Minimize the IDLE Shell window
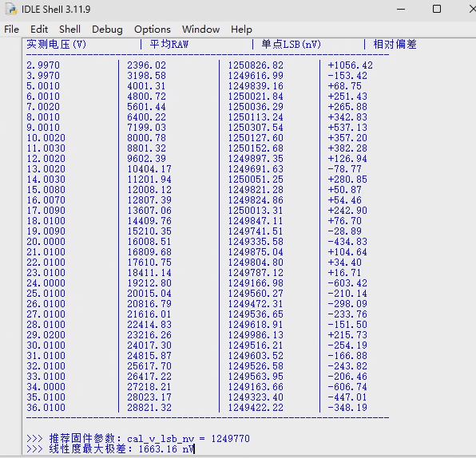Viewport: 476px width, 458px height. [401, 9]
